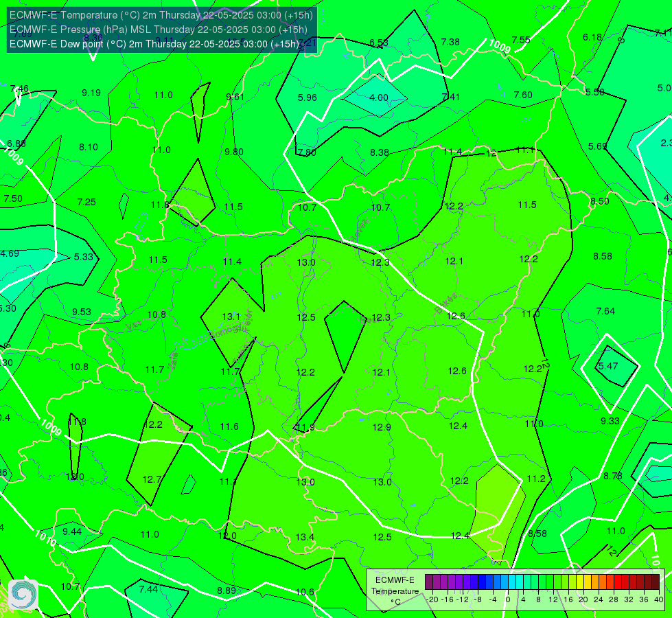
Task: Click the 8.10 temperature value
Action: 89,148
